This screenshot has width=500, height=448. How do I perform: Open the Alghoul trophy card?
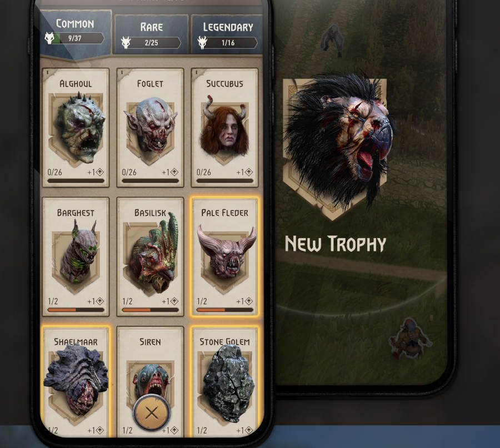pos(76,128)
